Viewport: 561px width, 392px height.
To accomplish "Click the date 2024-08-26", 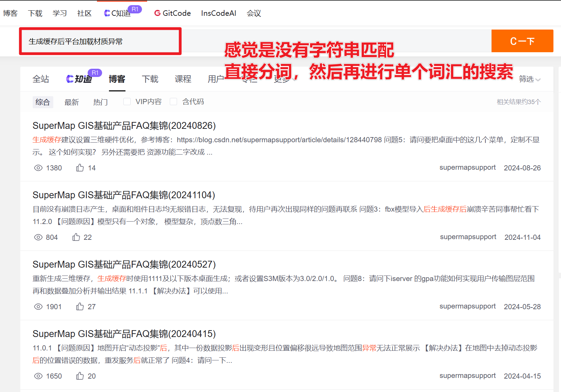I will pyautogui.click(x=522, y=168).
